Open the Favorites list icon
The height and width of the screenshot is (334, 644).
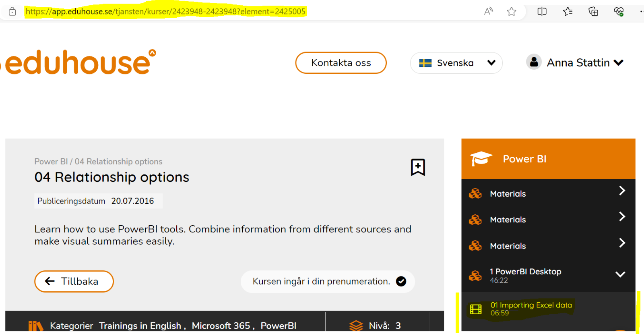(568, 11)
